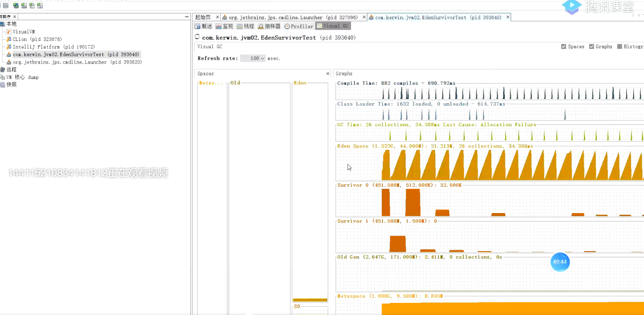Select IntelliJ Platform (pid 190172) node

(x=54, y=47)
